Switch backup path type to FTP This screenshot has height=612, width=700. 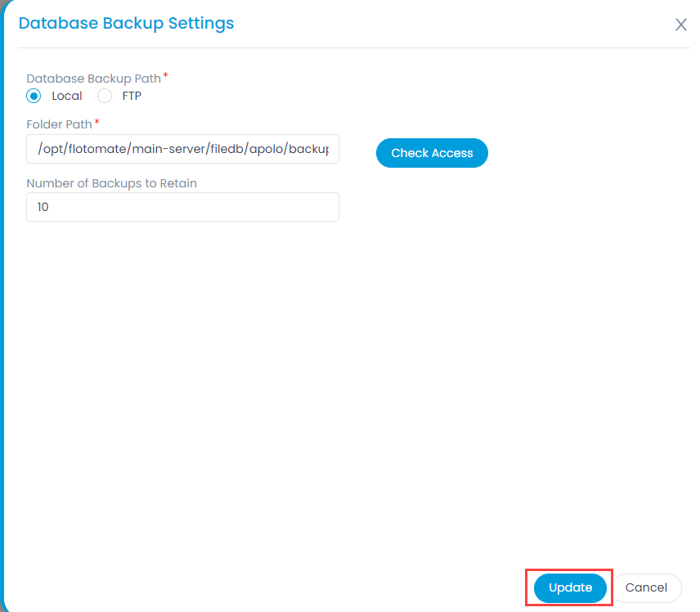click(x=104, y=96)
